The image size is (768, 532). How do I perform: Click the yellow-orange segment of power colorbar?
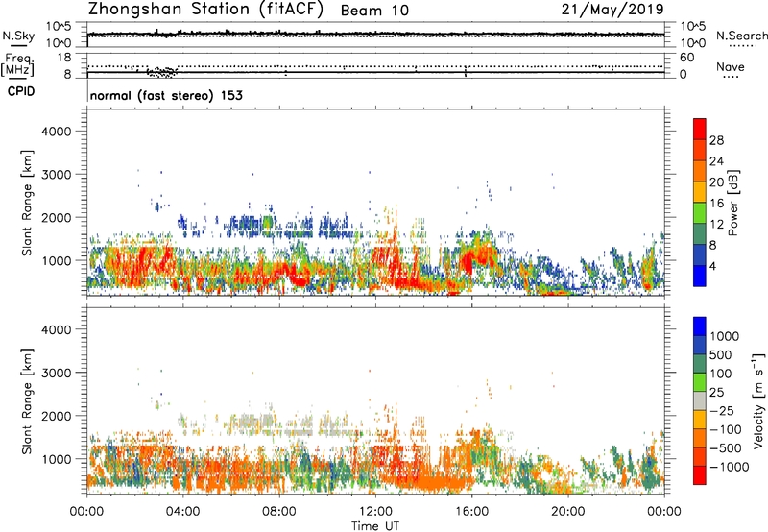700,192
